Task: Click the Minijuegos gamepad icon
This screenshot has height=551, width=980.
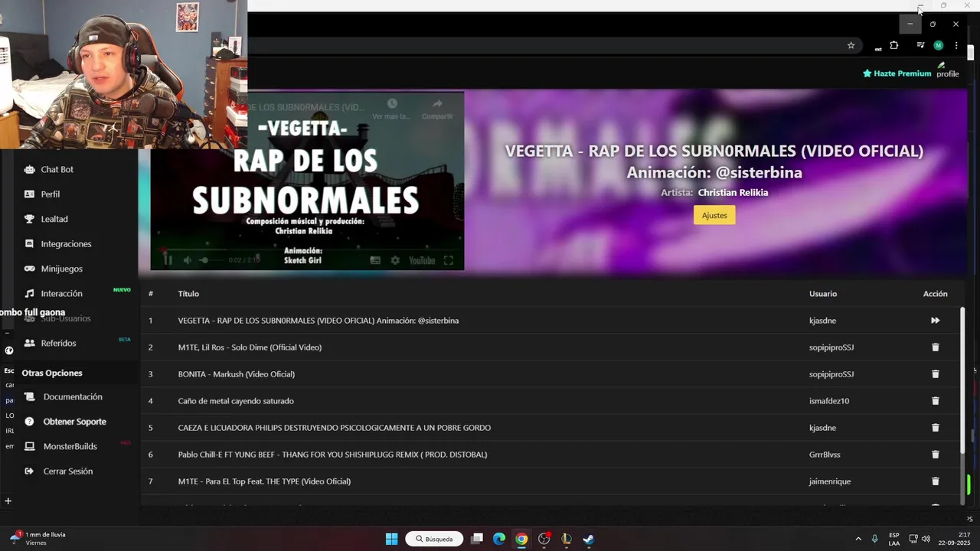Action: point(29,269)
